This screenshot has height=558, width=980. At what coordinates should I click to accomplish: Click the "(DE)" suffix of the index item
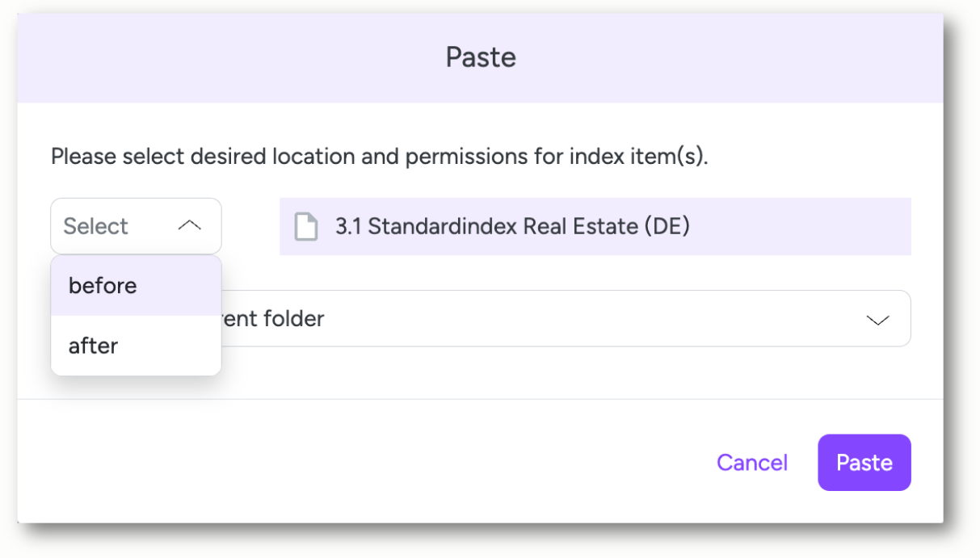[667, 226]
